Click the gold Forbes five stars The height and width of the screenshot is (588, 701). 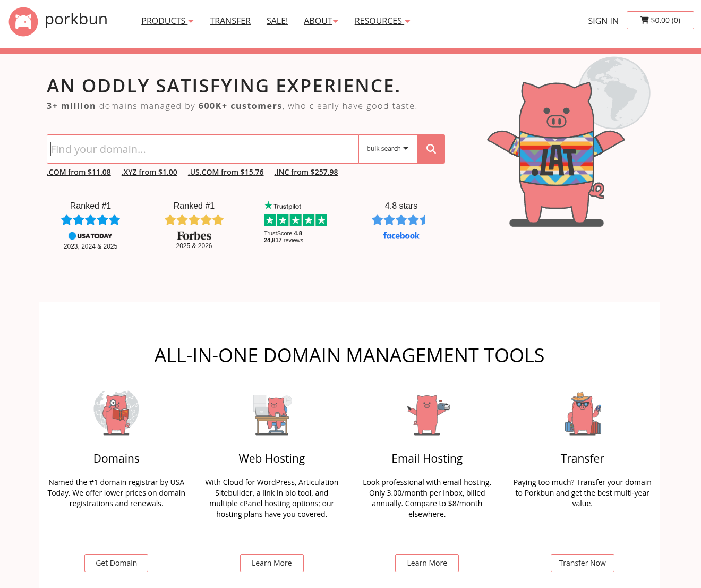[194, 220]
